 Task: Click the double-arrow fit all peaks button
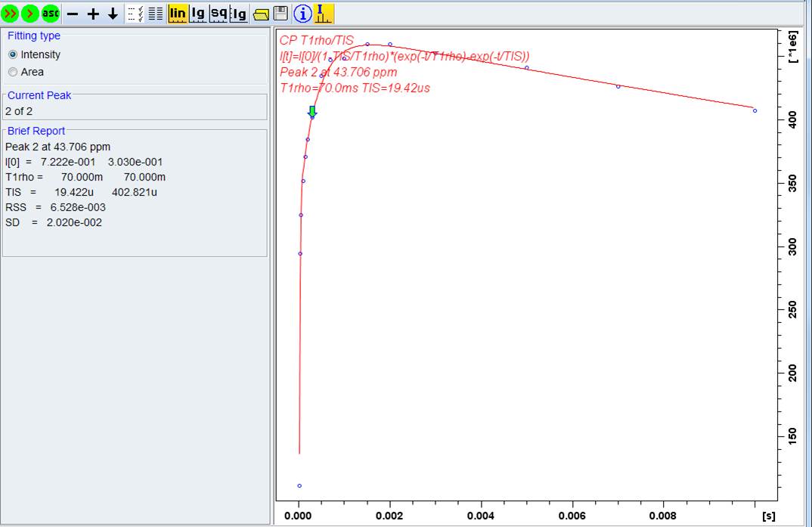pyautogui.click(x=10, y=14)
